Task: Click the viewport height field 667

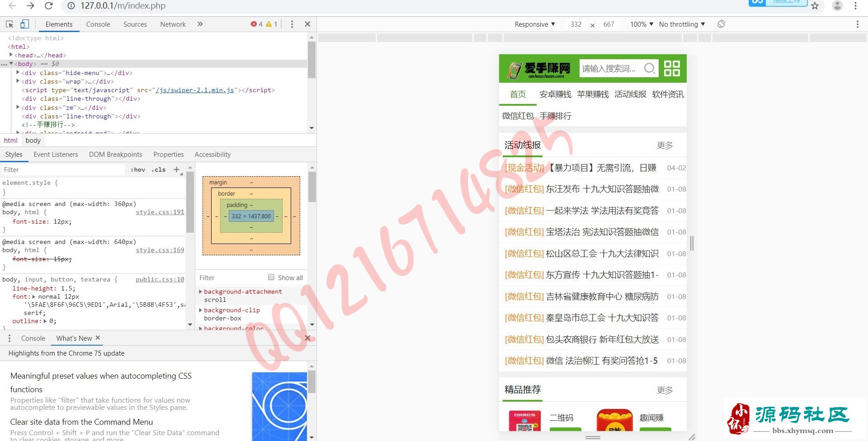Action: (609, 24)
